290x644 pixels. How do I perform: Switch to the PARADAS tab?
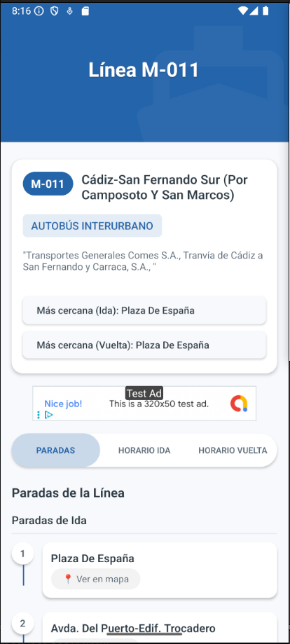tap(56, 450)
